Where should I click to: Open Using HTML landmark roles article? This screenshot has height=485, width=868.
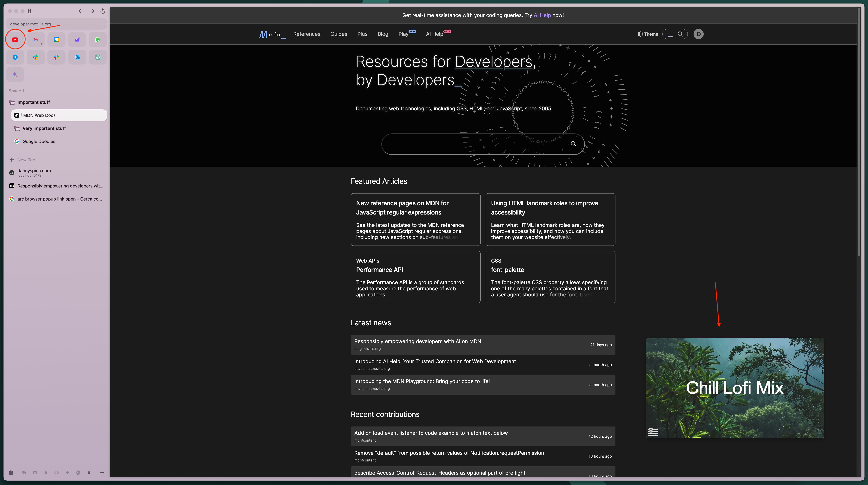[545, 208]
